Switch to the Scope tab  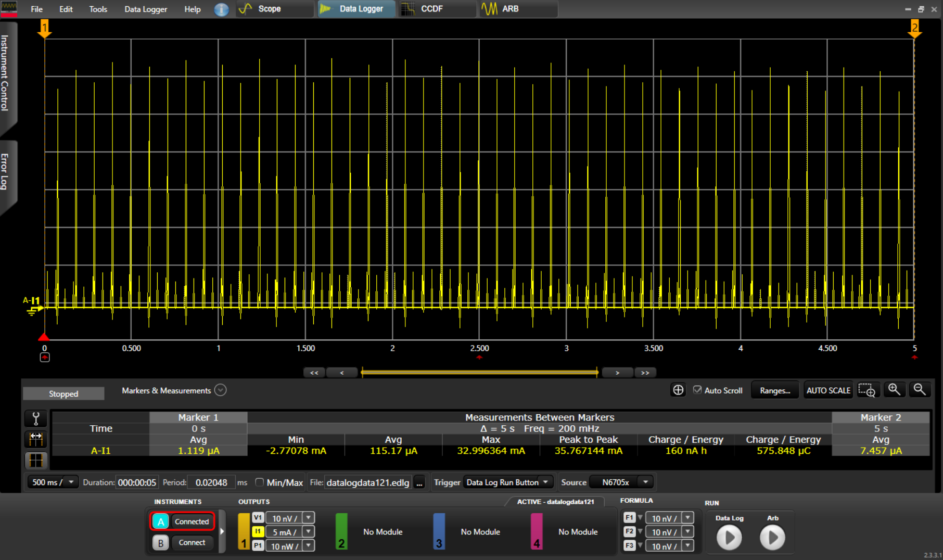[275, 9]
